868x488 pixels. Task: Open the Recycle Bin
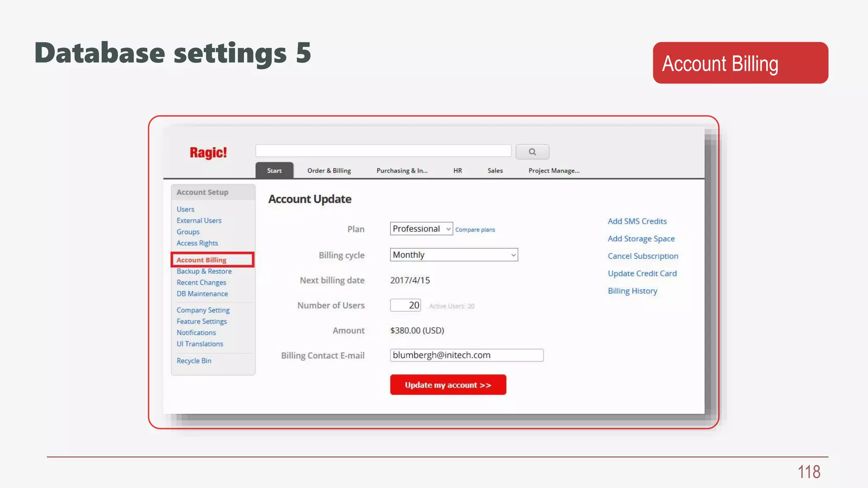[194, 360]
